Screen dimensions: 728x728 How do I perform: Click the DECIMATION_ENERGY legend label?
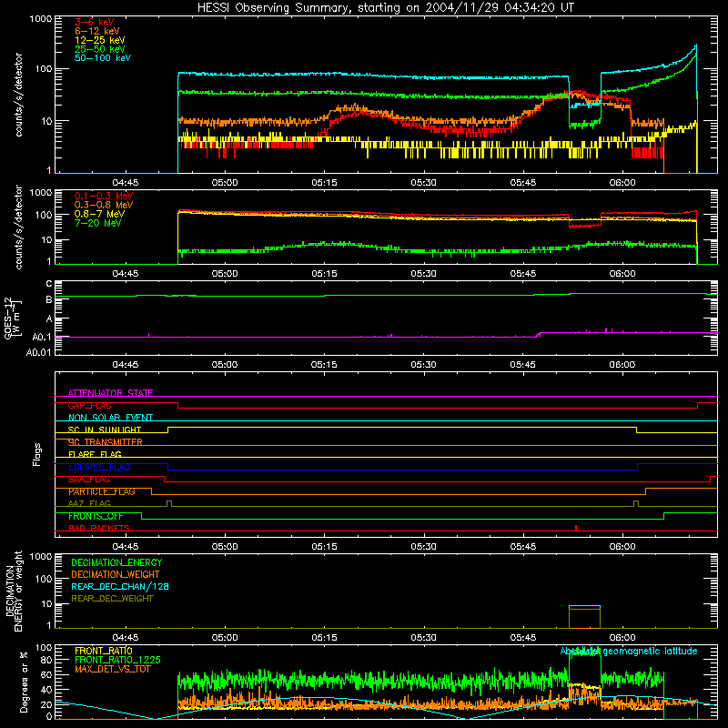(x=116, y=562)
